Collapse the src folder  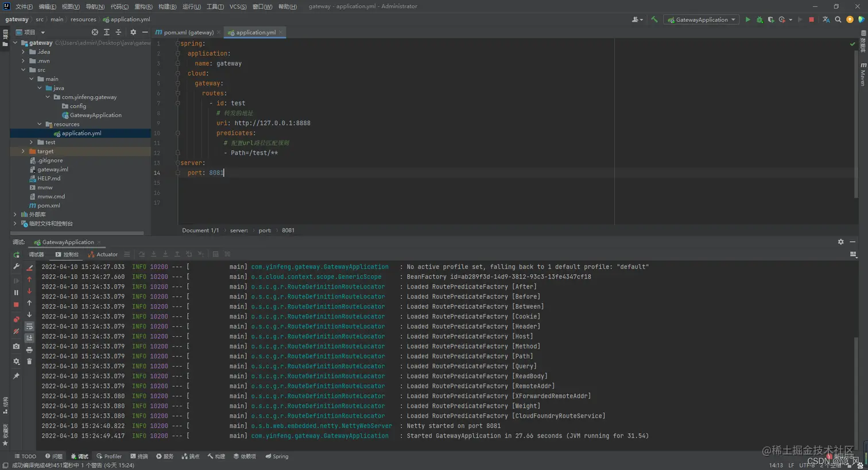coord(24,70)
